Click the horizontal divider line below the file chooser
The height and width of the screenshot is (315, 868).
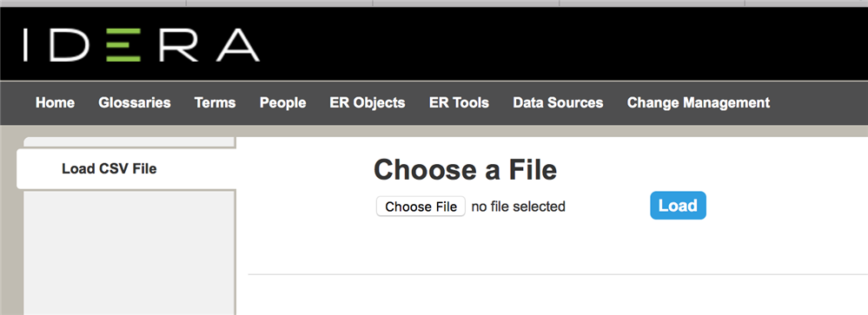(558, 274)
